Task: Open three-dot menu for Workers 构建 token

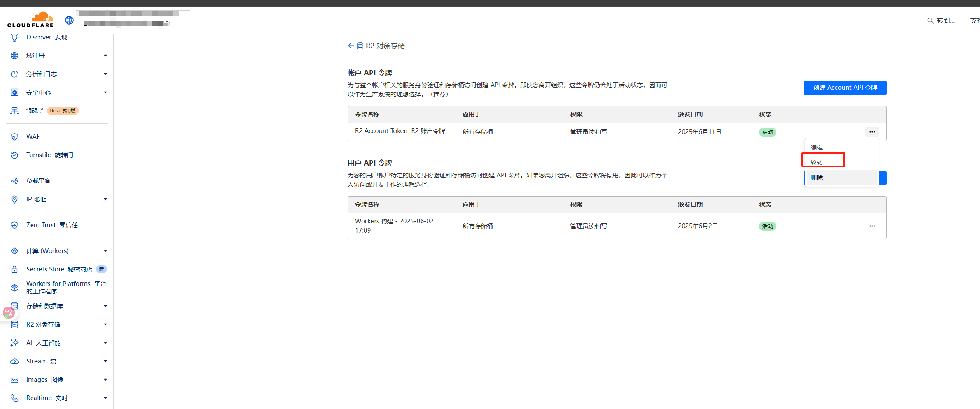Action: tap(872, 226)
